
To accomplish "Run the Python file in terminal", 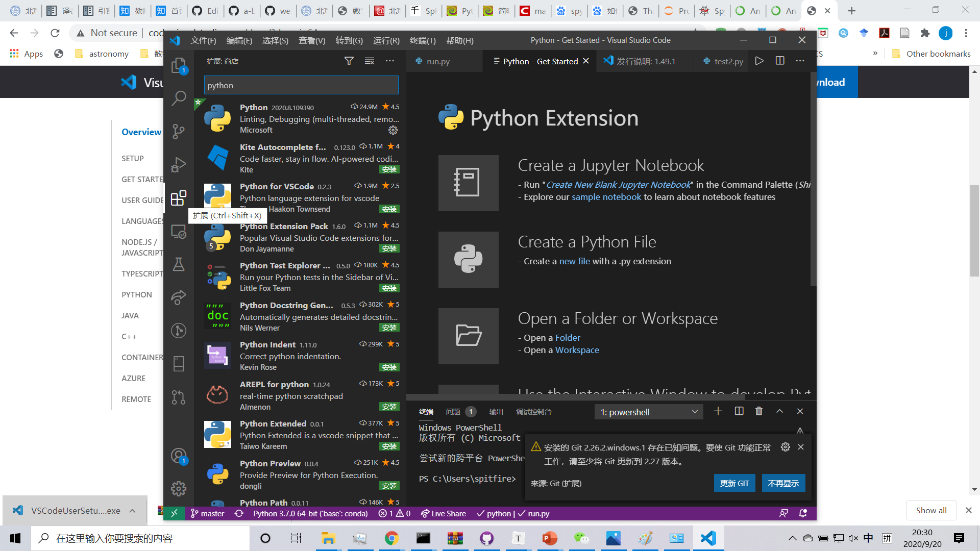I will tap(759, 61).
